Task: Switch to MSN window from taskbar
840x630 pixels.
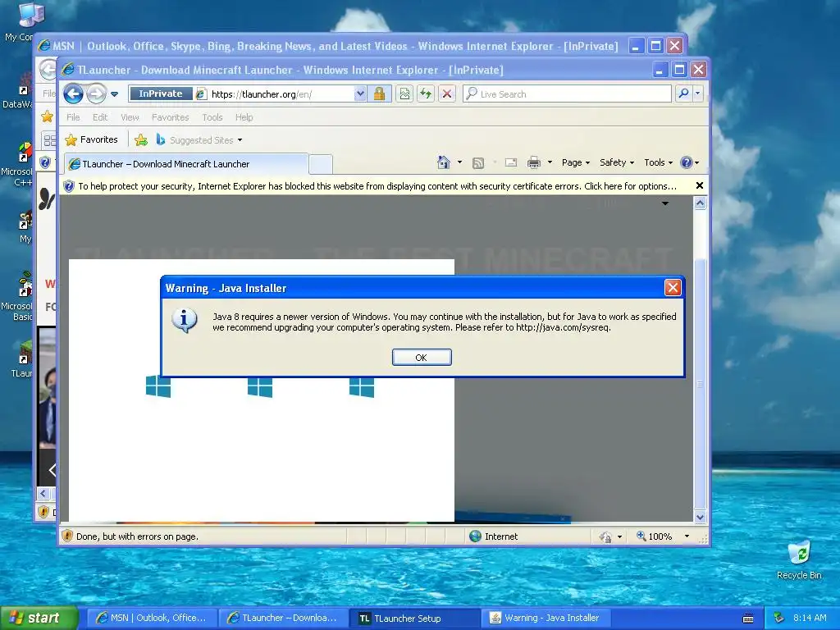Action: [152, 618]
